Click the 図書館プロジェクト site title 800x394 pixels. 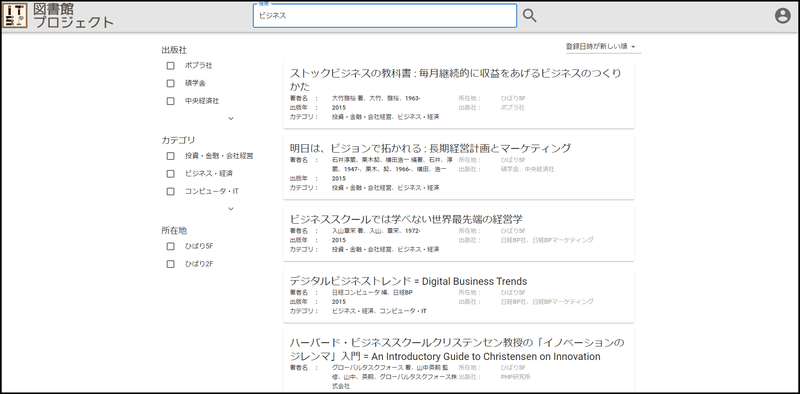[x=73, y=15]
